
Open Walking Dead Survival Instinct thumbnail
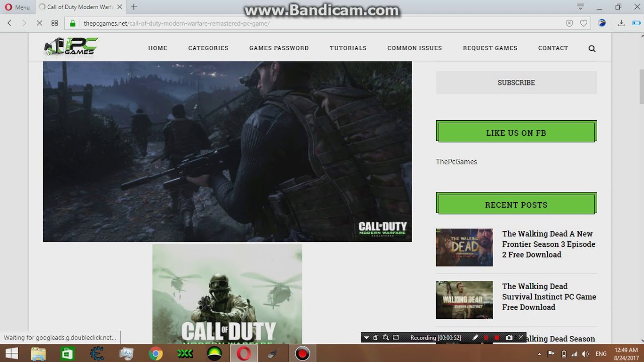464,300
